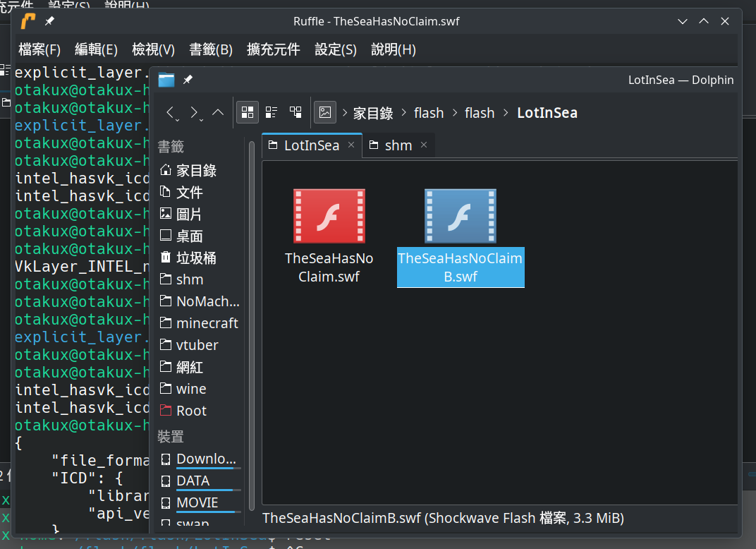Switch to icons view mode
Screen dimensions: 756x549
248,111
